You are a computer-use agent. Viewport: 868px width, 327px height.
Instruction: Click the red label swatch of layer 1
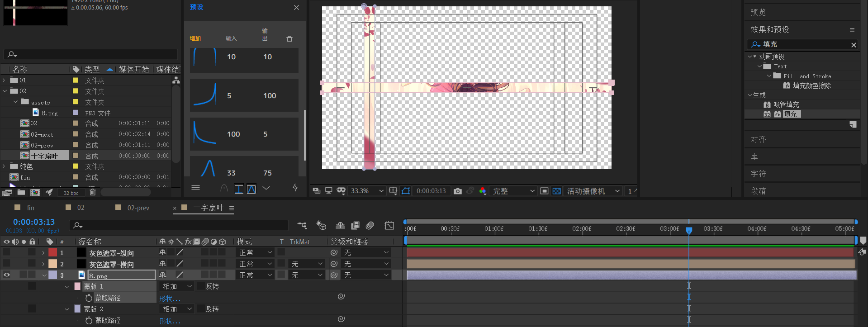[x=53, y=252]
